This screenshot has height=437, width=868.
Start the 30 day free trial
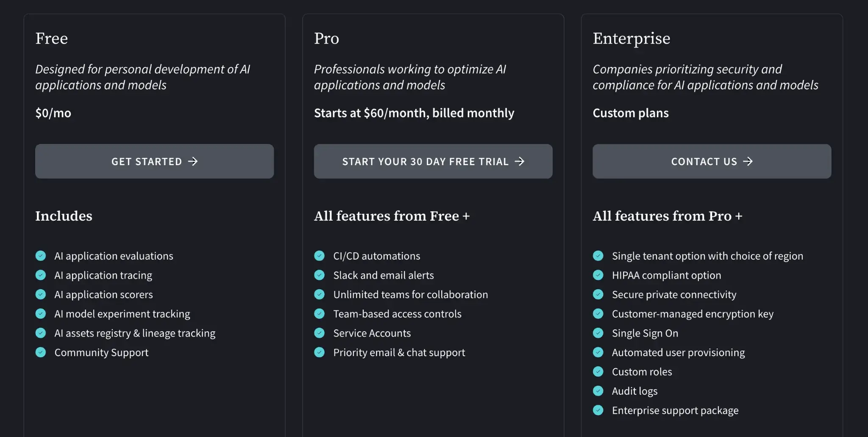click(433, 161)
